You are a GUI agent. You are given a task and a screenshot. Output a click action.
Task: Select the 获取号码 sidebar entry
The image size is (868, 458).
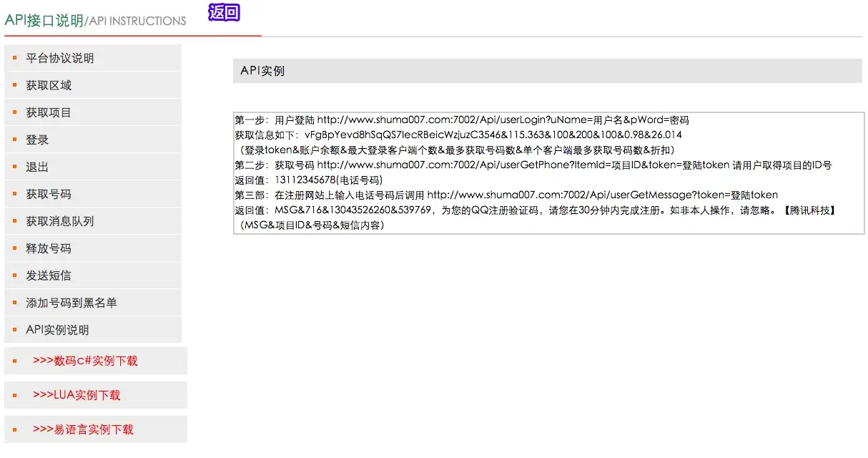(49, 194)
